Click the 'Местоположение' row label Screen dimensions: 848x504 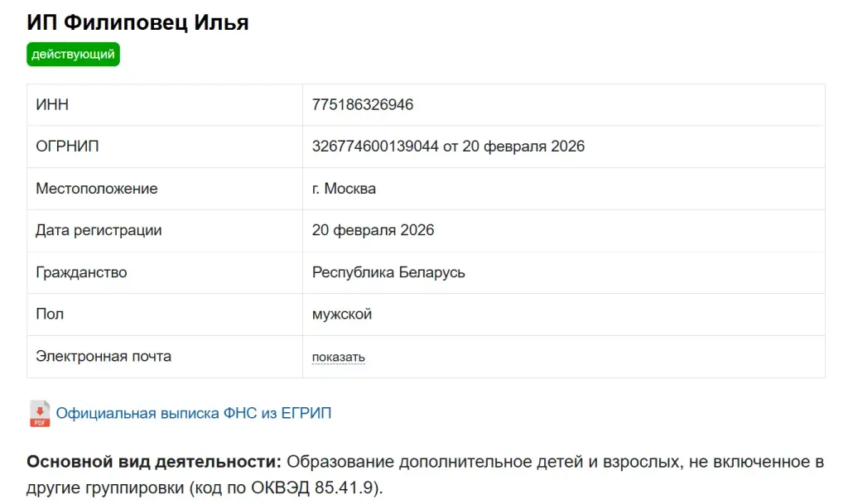[x=97, y=189]
